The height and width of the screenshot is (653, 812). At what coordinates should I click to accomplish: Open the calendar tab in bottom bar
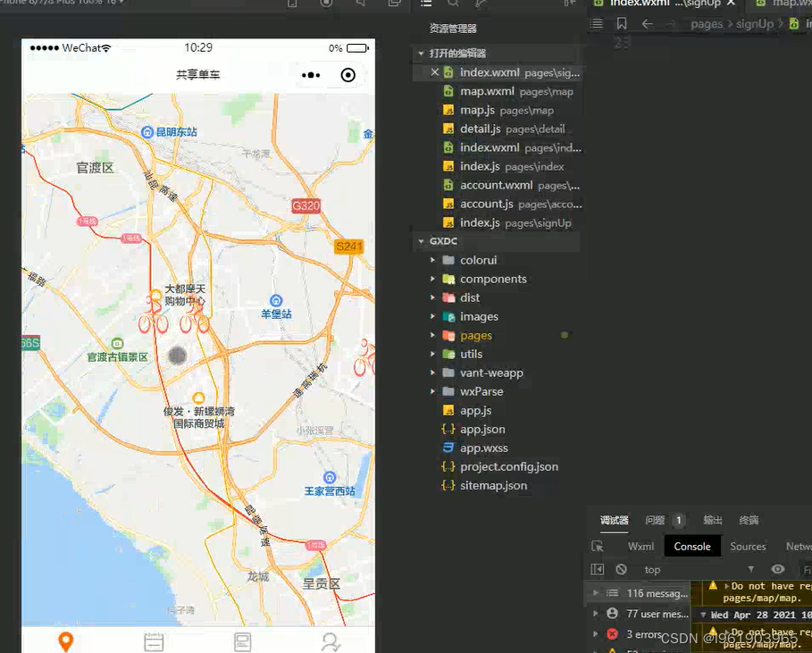tap(154, 641)
